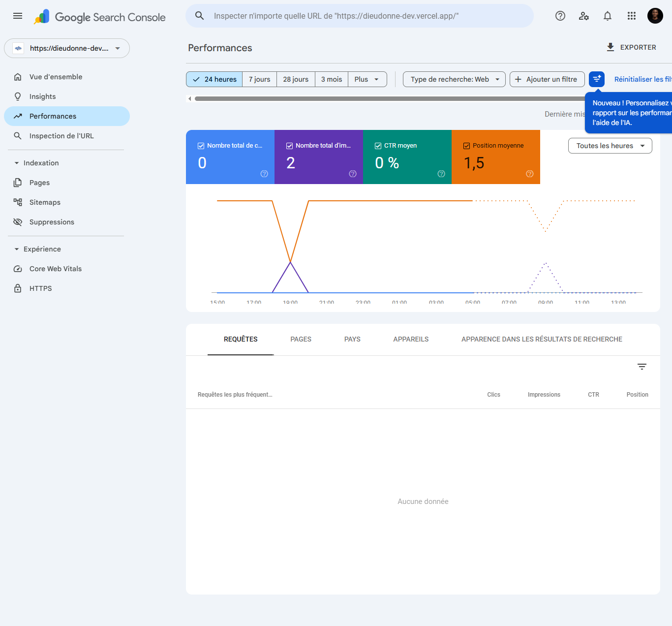
Task: Open the hamburger main menu
Action: click(18, 16)
